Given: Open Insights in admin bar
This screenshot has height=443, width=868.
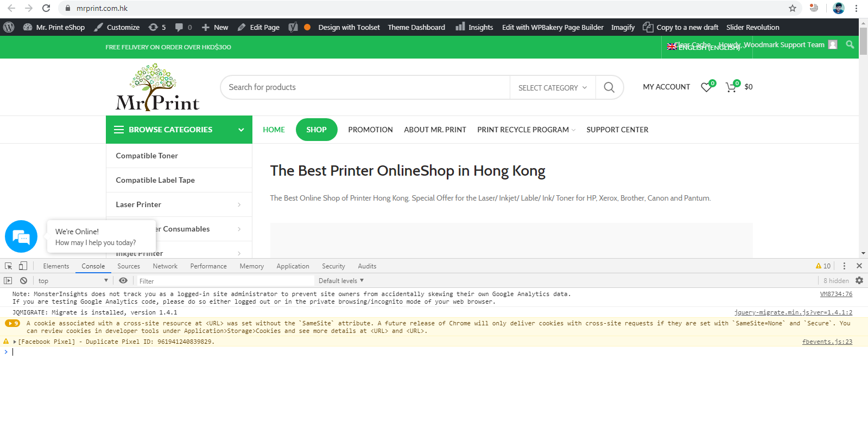Looking at the screenshot, I should pyautogui.click(x=474, y=27).
